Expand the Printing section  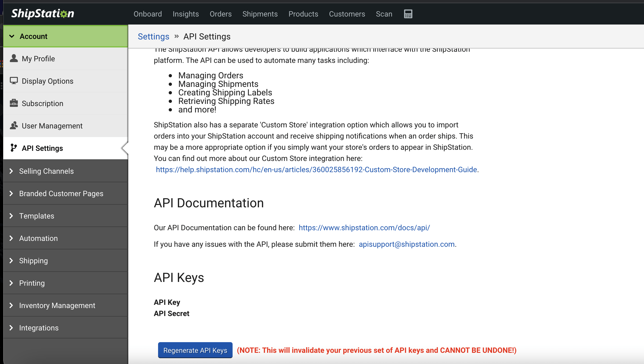tap(65, 283)
